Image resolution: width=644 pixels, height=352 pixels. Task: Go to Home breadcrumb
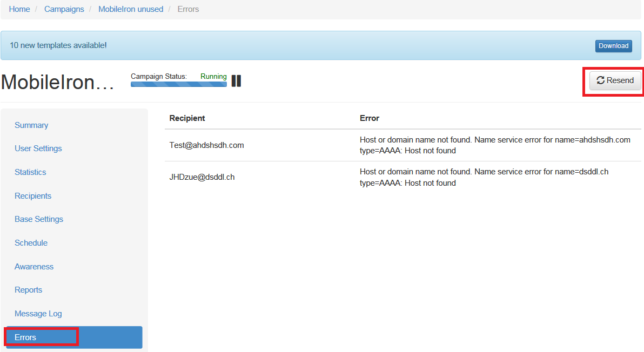(19, 9)
